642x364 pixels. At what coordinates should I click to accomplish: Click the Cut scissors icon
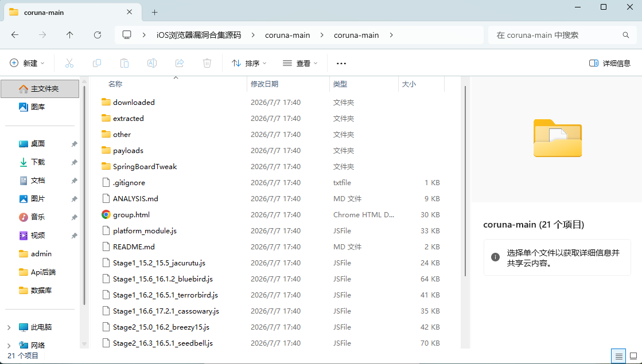pyautogui.click(x=69, y=63)
